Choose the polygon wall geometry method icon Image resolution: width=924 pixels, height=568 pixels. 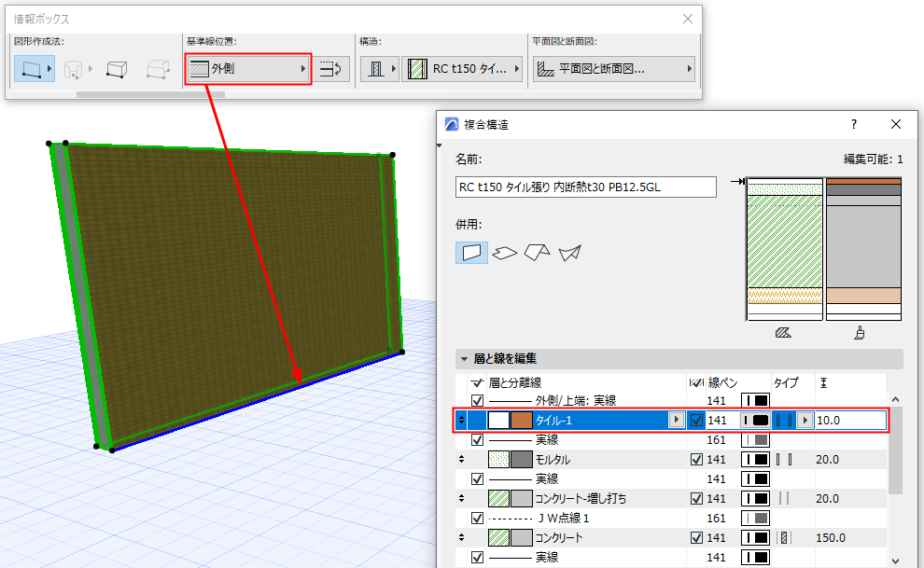point(158,69)
